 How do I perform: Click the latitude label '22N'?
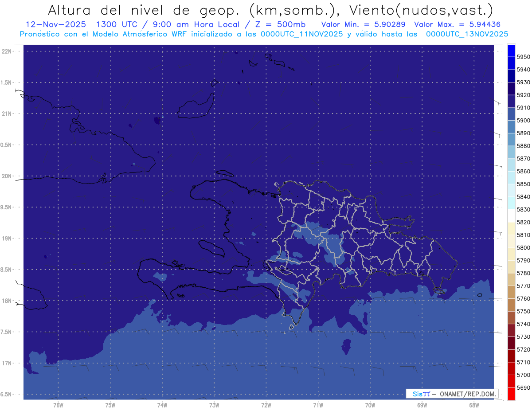7,51
